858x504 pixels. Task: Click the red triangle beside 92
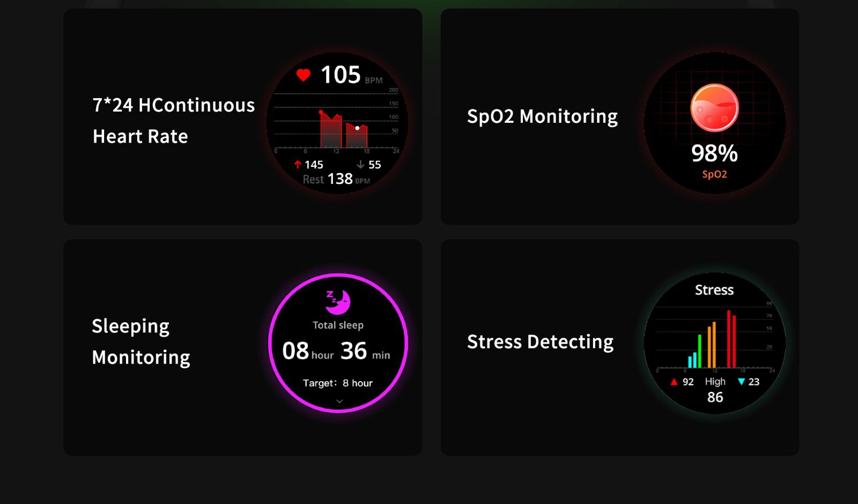[x=674, y=382]
